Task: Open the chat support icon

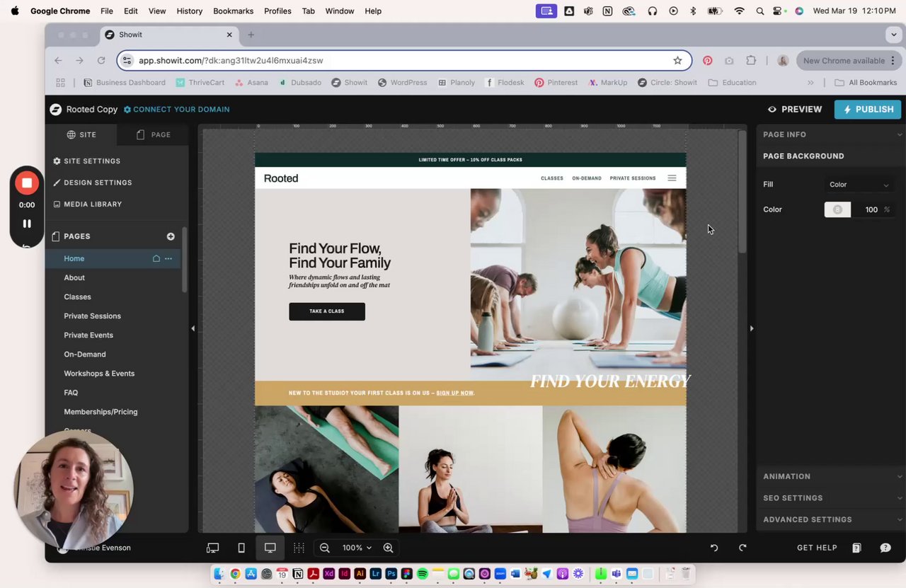Action: 885,548
